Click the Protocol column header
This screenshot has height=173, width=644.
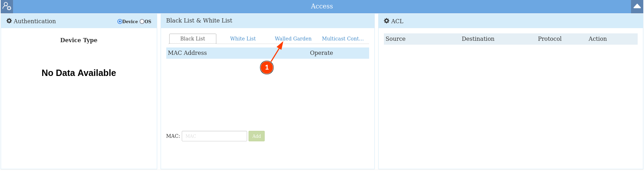pyautogui.click(x=550, y=39)
